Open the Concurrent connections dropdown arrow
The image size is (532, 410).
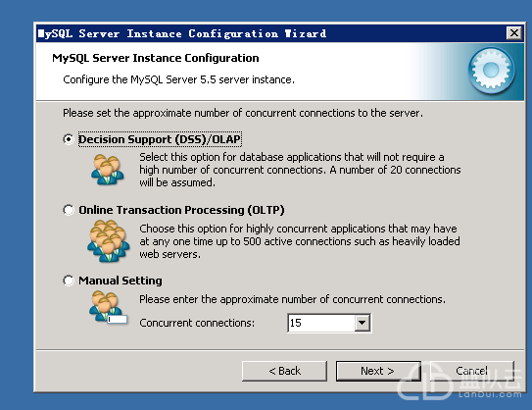(x=363, y=323)
